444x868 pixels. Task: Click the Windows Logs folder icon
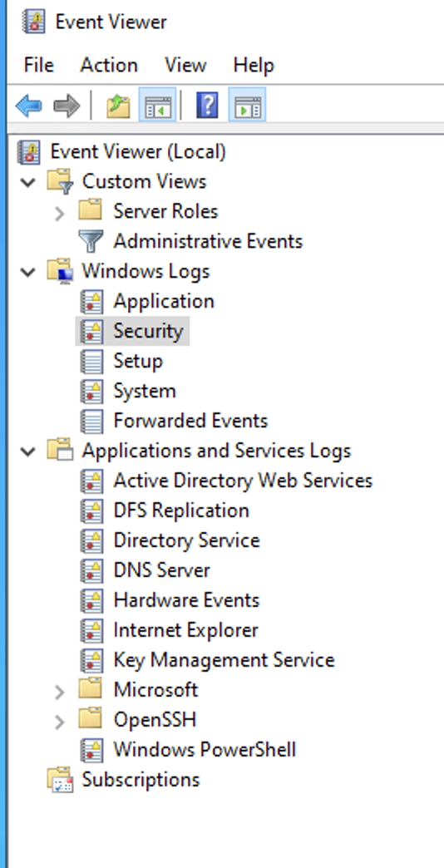(x=60, y=271)
